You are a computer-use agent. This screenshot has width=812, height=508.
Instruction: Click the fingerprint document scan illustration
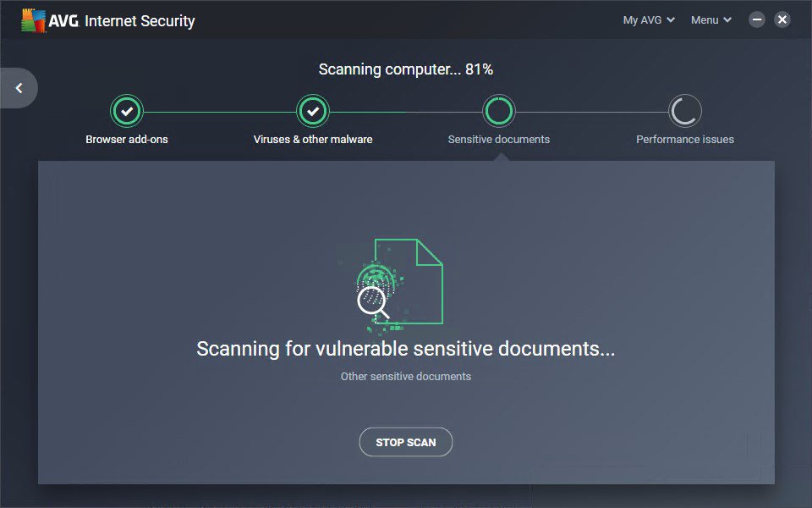coord(400,285)
